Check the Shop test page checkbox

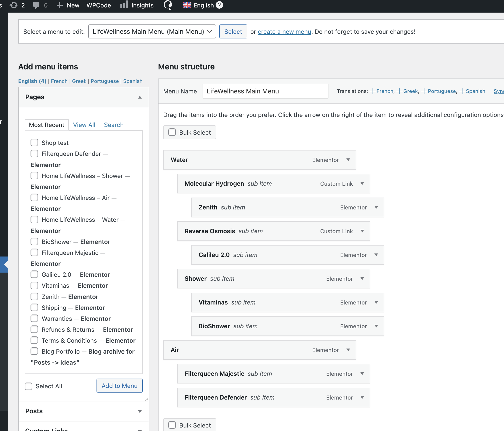[34, 142]
